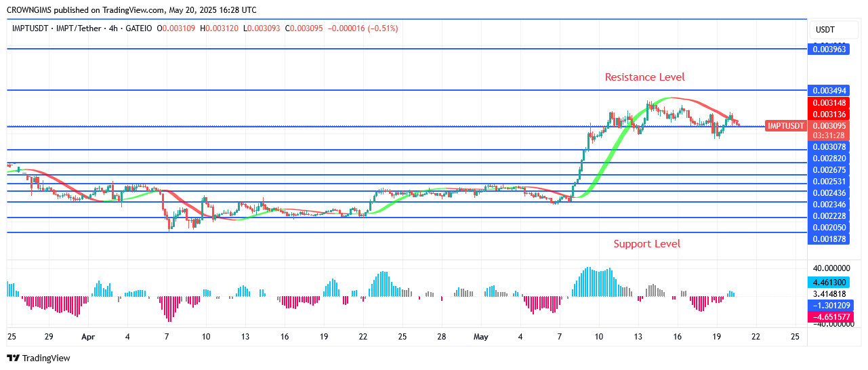
Task: Click the indicator value -4.651577
Action: pos(830,317)
